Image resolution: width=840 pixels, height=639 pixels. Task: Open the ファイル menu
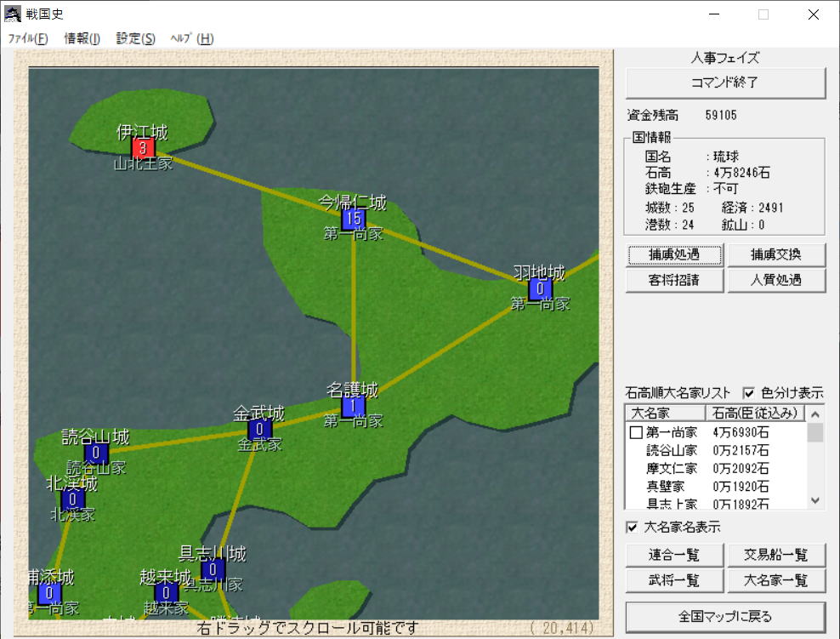tap(28, 38)
